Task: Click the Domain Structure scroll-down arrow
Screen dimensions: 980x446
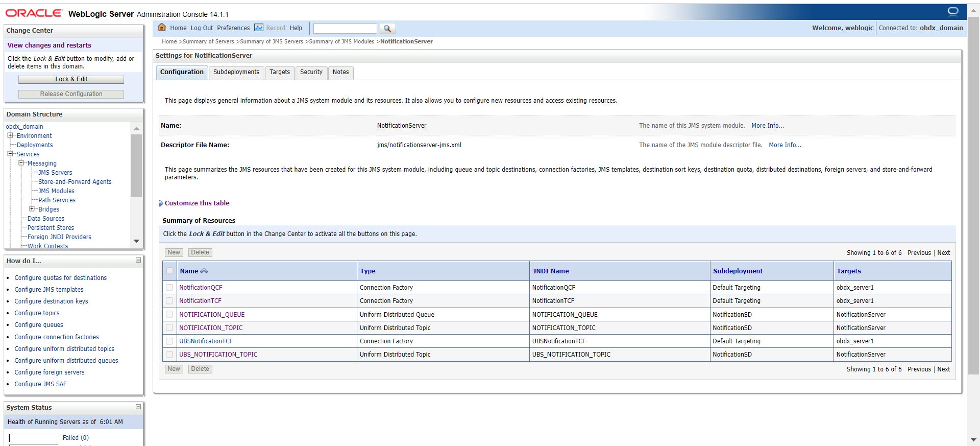Action: pyautogui.click(x=136, y=241)
